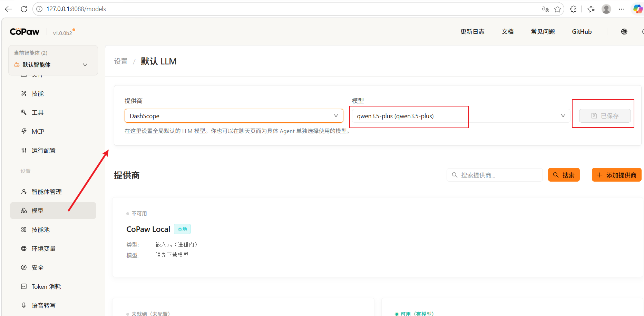Click 添加提供商 button

tap(616, 175)
